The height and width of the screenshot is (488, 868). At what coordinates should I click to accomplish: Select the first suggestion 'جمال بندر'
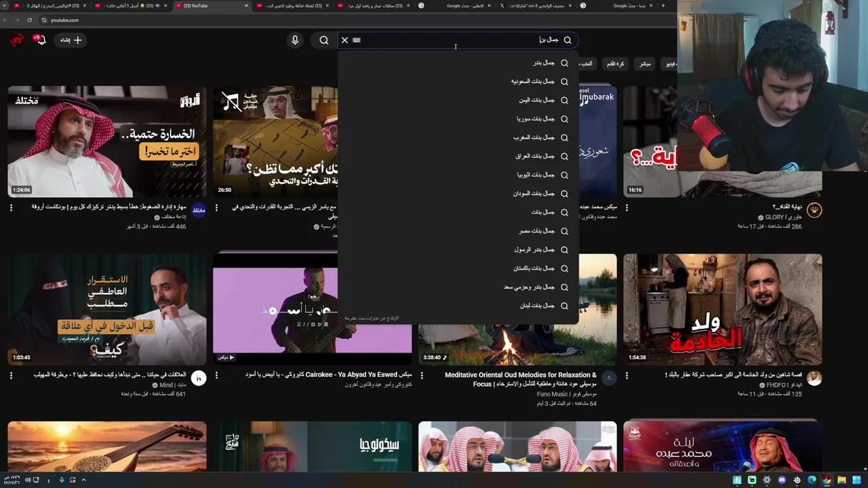pyautogui.click(x=458, y=63)
